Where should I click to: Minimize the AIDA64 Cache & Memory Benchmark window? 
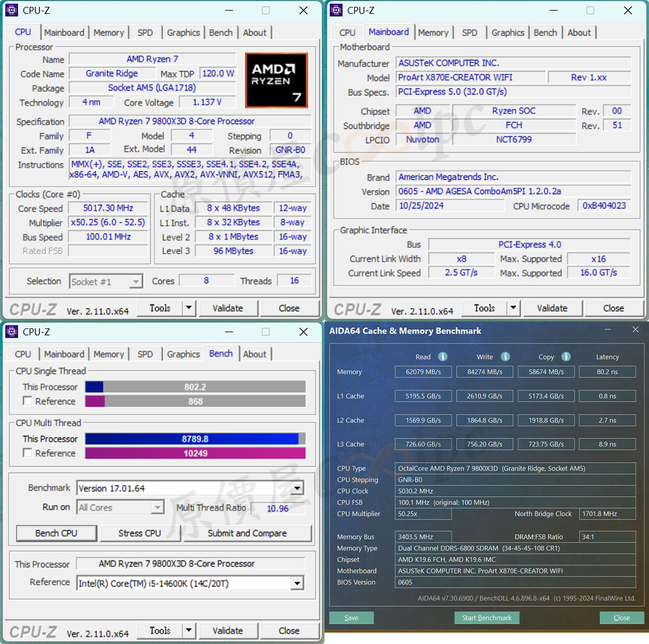pyautogui.click(x=608, y=330)
